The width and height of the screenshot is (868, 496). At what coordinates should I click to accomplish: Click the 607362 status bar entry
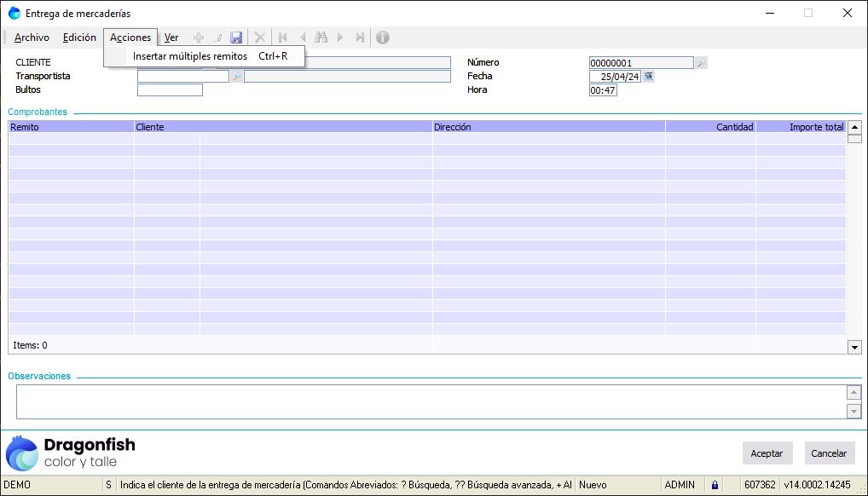(x=760, y=485)
